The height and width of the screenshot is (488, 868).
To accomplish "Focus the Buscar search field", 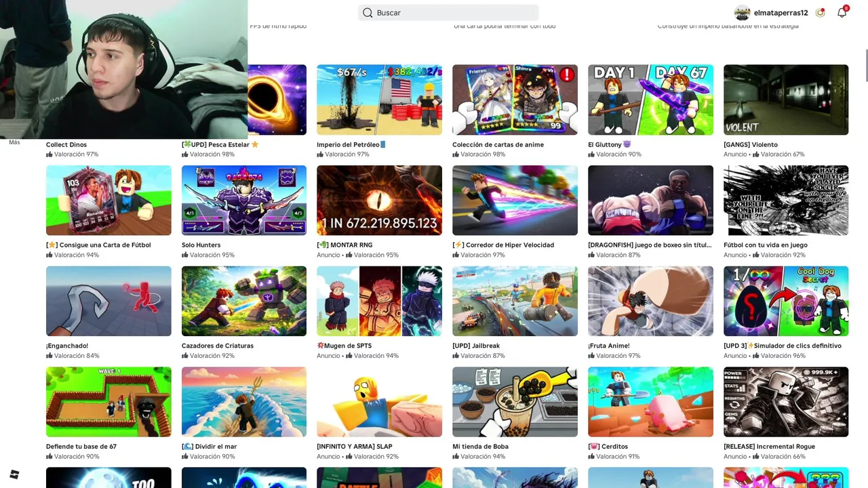I will coord(448,13).
